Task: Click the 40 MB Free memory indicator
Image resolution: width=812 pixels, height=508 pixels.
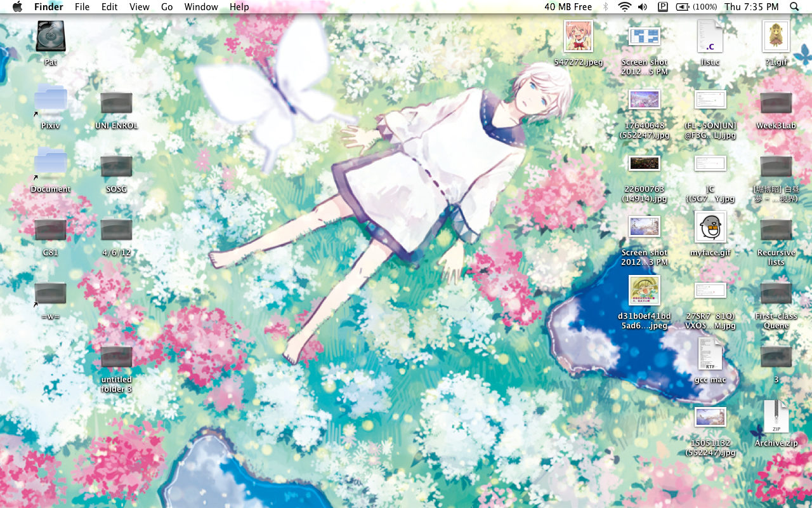Action: tap(568, 7)
